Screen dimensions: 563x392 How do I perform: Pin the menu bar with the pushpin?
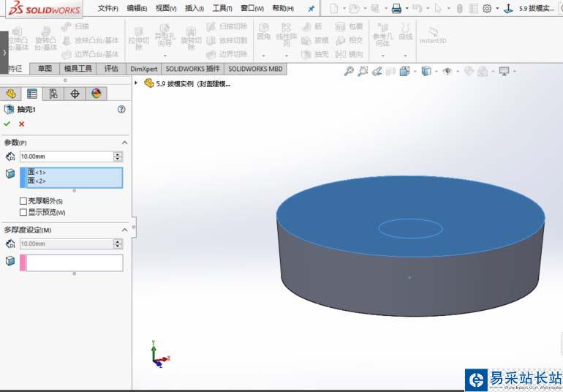point(311,8)
